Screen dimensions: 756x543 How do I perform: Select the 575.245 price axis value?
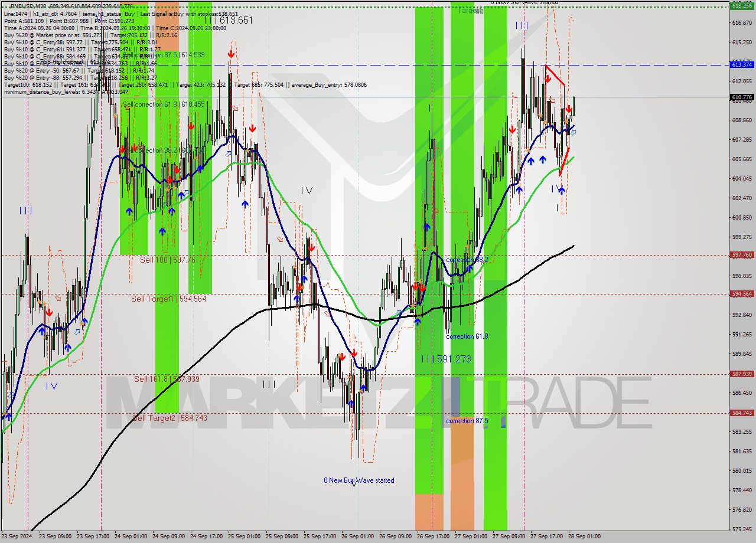point(742,529)
